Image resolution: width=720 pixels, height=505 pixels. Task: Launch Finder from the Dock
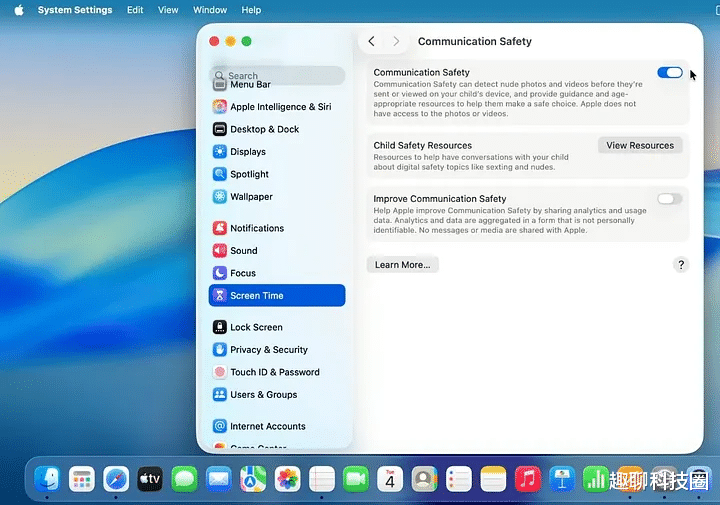47,479
